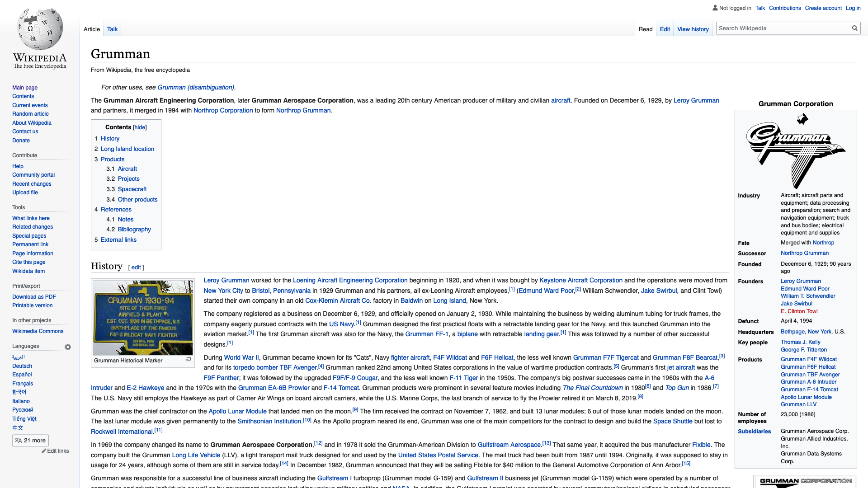This screenshot has height=488, width=868.
Task: Jump to History in Contents
Action: tap(110, 139)
